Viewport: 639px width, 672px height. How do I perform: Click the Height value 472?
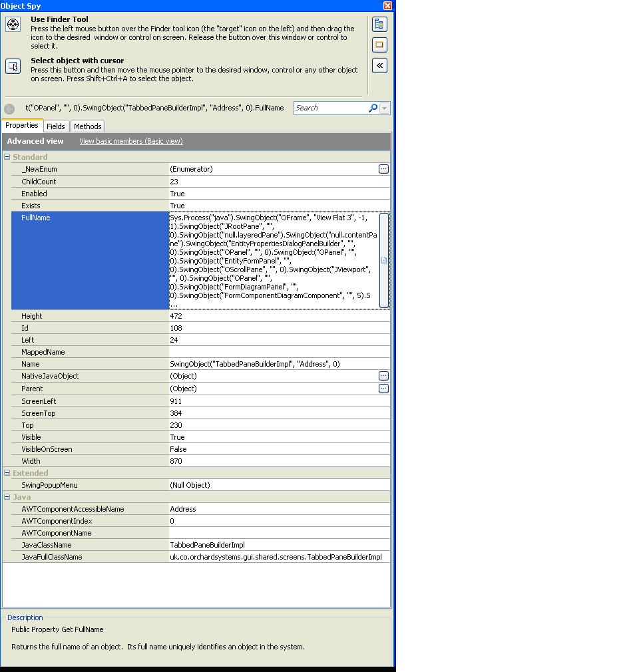(176, 316)
